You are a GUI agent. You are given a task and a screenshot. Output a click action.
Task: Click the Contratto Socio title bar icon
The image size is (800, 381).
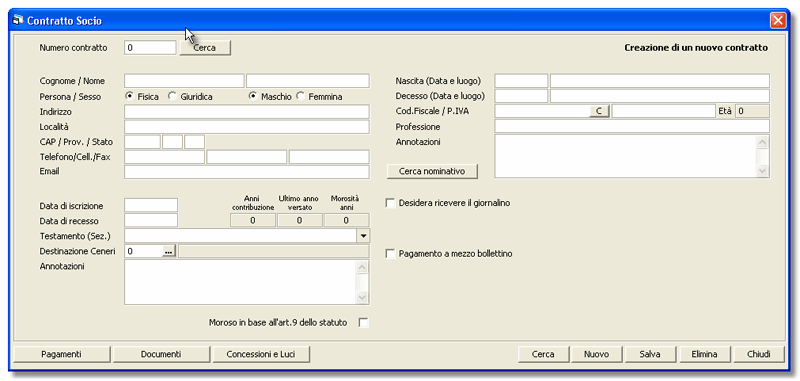tap(18, 20)
